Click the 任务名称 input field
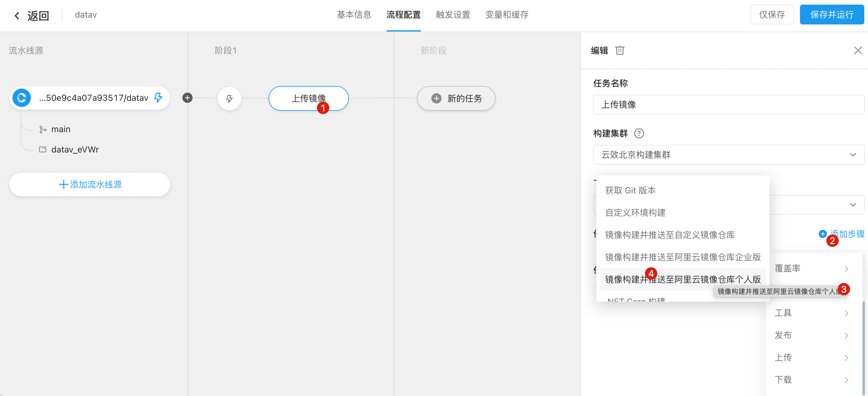This screenshot has width=868, height=396. click(x=728, y=105)
